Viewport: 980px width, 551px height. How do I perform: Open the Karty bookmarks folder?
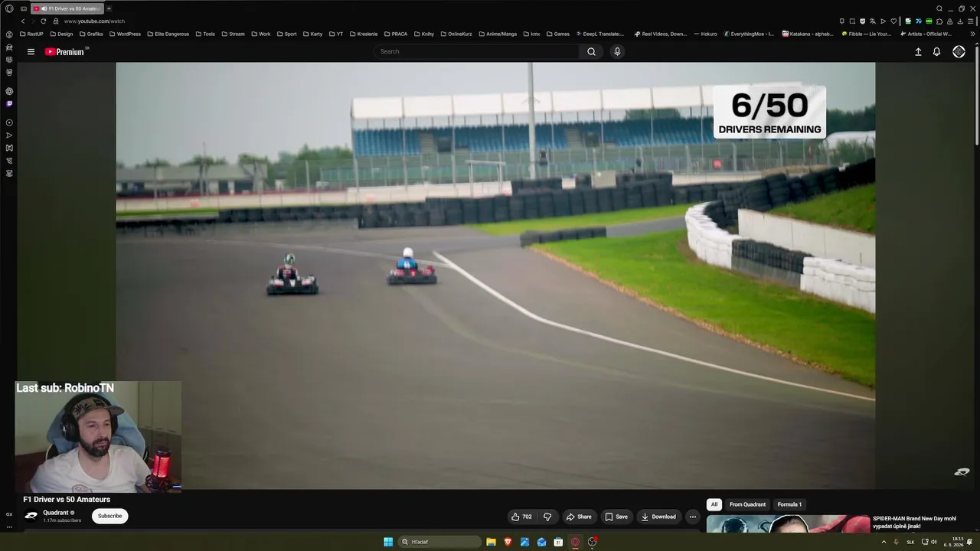pyautogui.click(x=312, y=34)
